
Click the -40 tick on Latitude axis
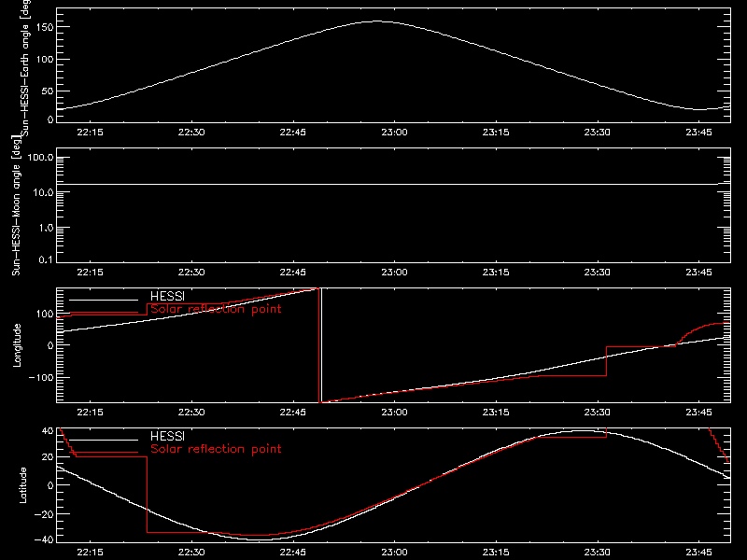tap(44, 540)
